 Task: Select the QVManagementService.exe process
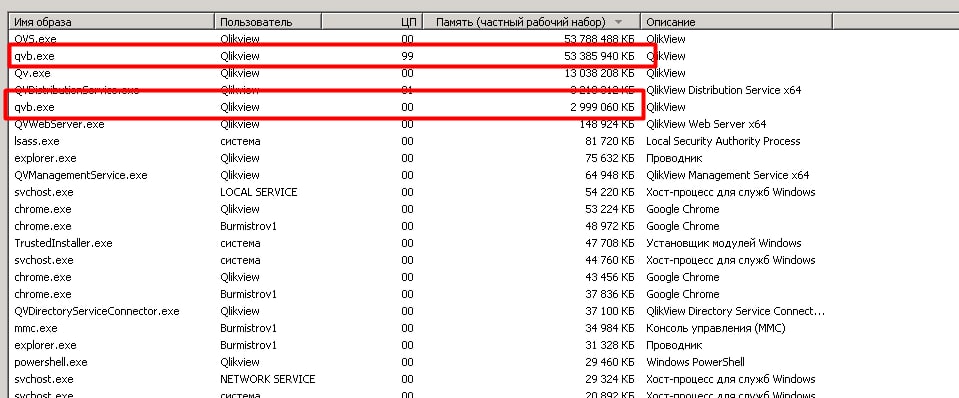coord(81,175)
